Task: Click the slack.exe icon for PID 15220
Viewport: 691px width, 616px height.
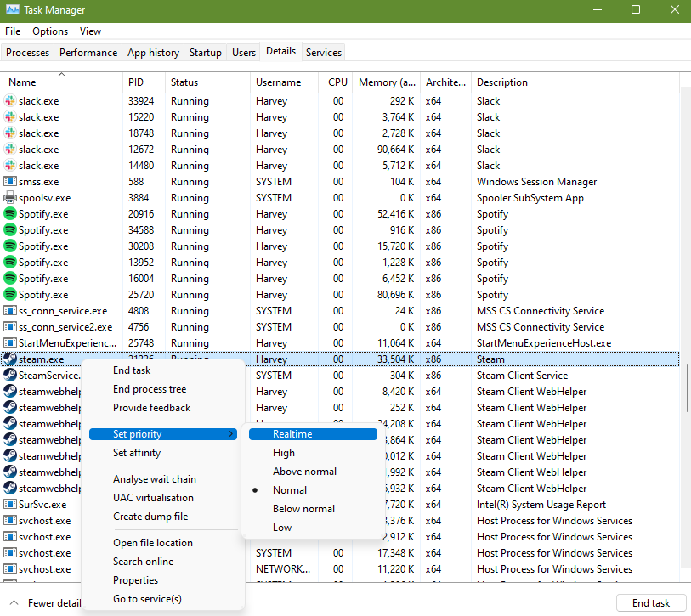Action: pos(9,117)
